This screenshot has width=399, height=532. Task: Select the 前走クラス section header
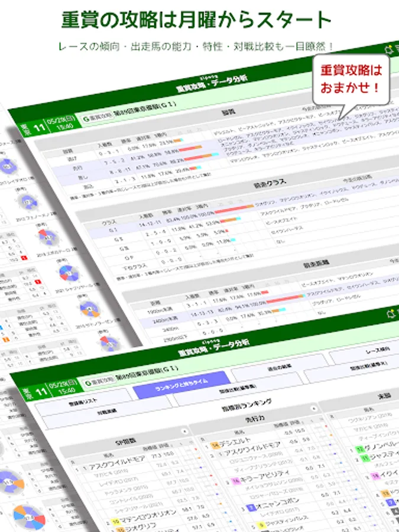tap(270, 183)
